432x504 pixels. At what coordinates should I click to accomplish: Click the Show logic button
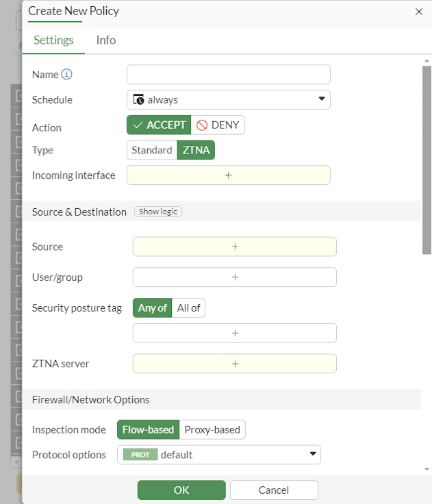click(158, 212)
